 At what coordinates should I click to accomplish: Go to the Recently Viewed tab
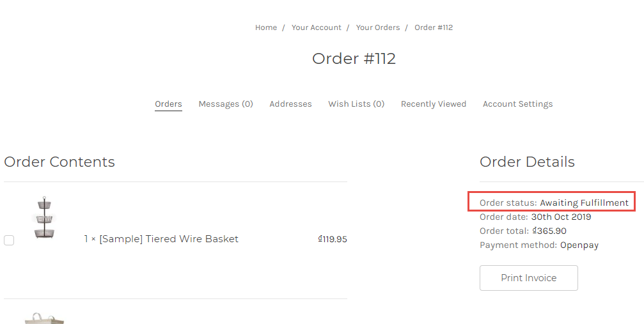point(434,104)
